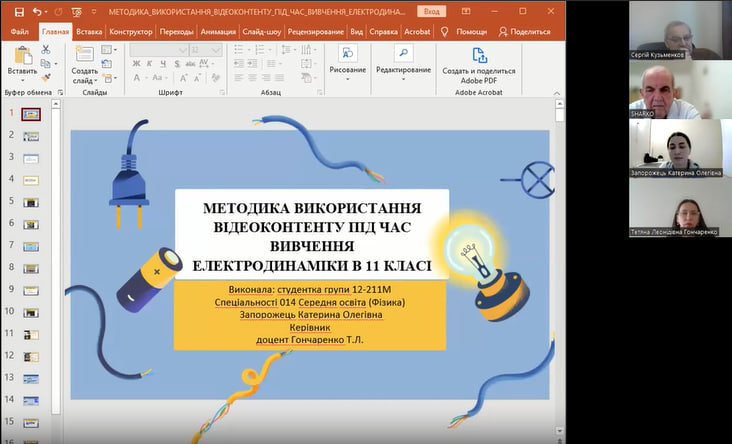The height and width of the screenshot is (444, 732).
Task: Click the character spacing AV icon
Action: [206, 63]
